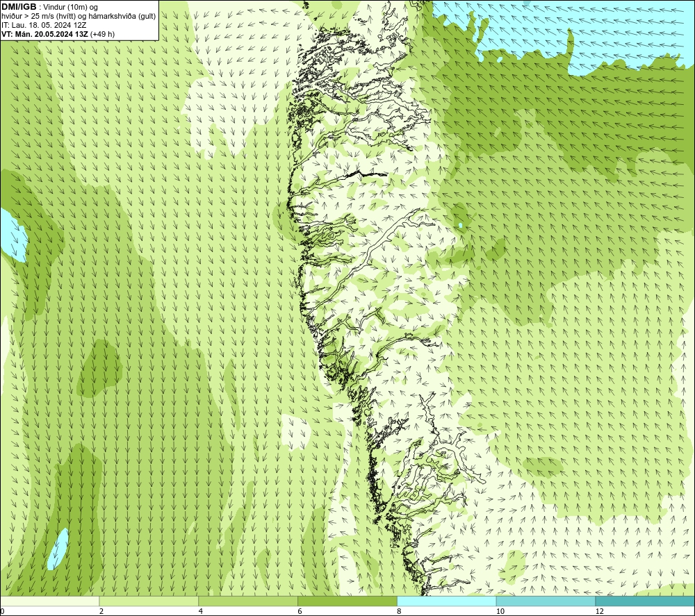
Task: Select the dark green 6–8 m/s color swatch
Action: tap(347, 601)
